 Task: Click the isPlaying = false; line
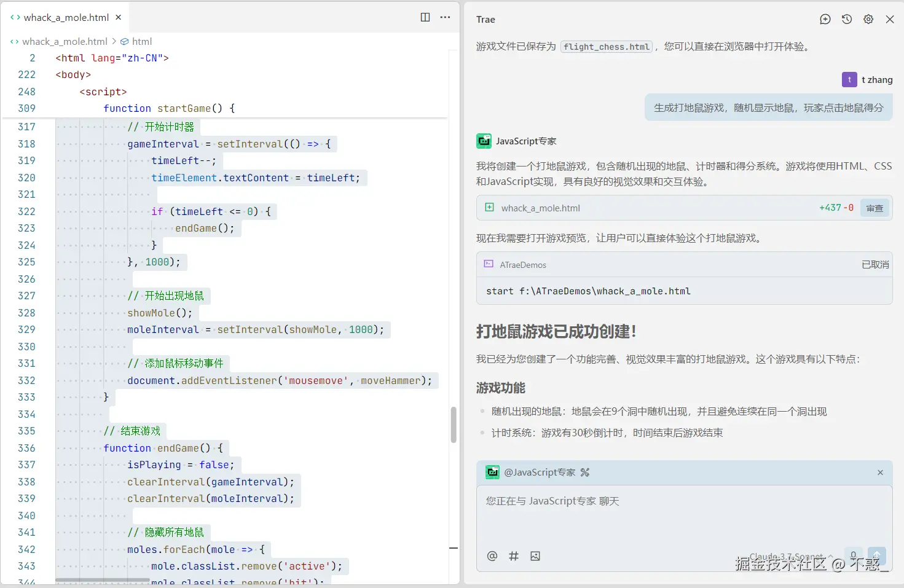[x=181, y=465]
